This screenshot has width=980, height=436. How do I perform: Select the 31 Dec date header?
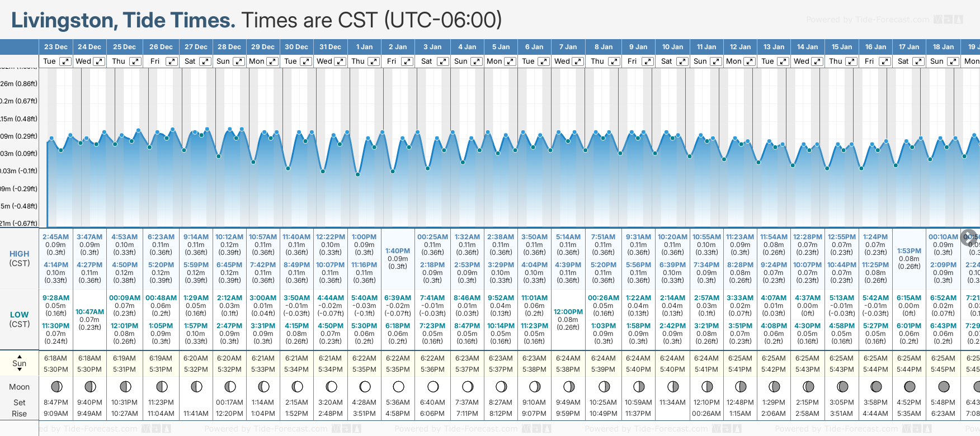[330, 47]
